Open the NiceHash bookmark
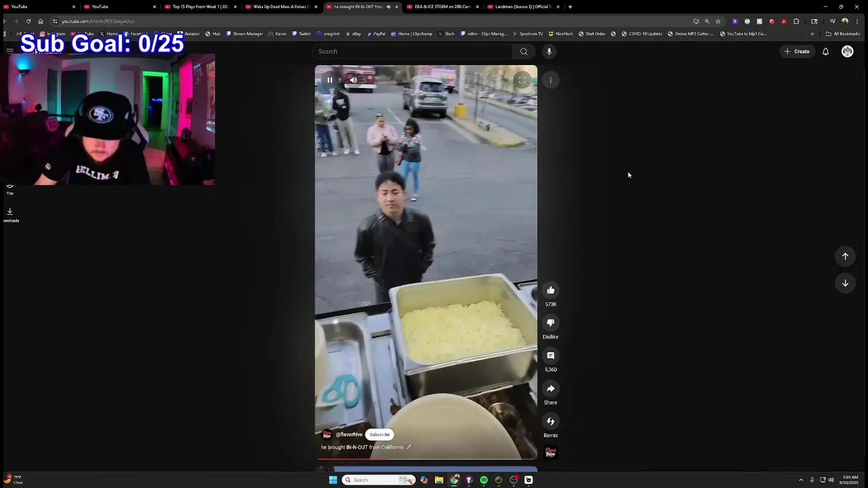This screenshot has height=488, width=868. pos(561,34)
